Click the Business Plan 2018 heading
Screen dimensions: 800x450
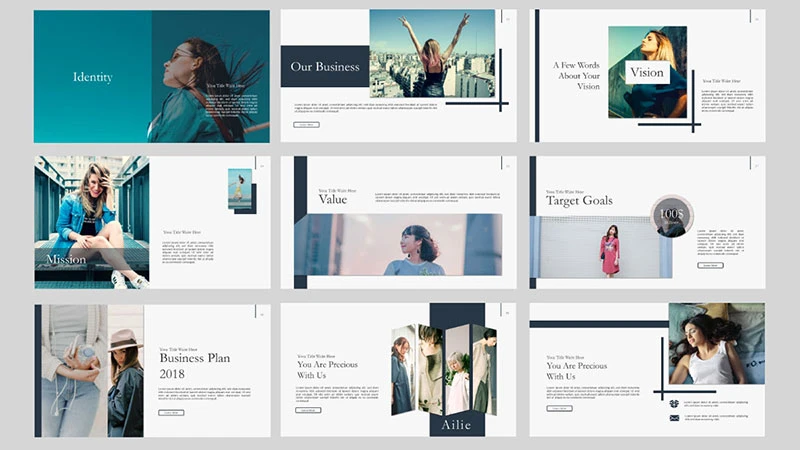[x=194, y=366]
